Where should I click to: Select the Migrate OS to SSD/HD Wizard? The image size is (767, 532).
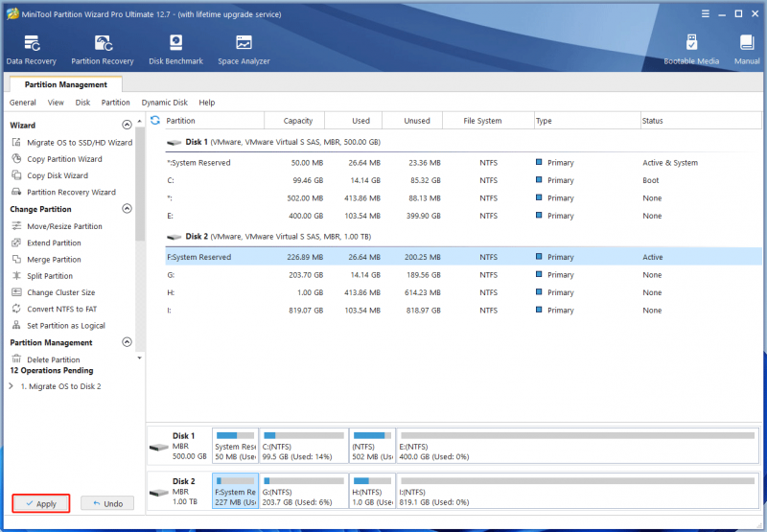[72, 142]
